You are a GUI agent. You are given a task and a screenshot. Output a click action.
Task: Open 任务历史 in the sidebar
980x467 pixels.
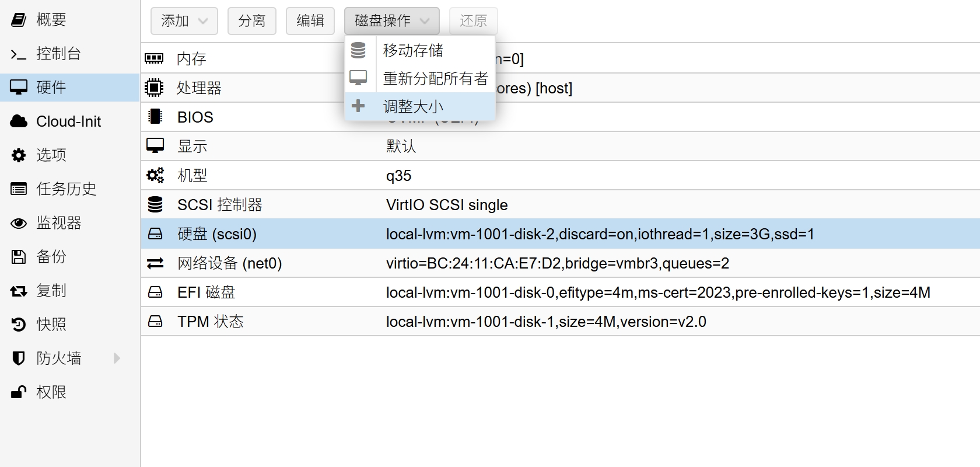(66, 189)
